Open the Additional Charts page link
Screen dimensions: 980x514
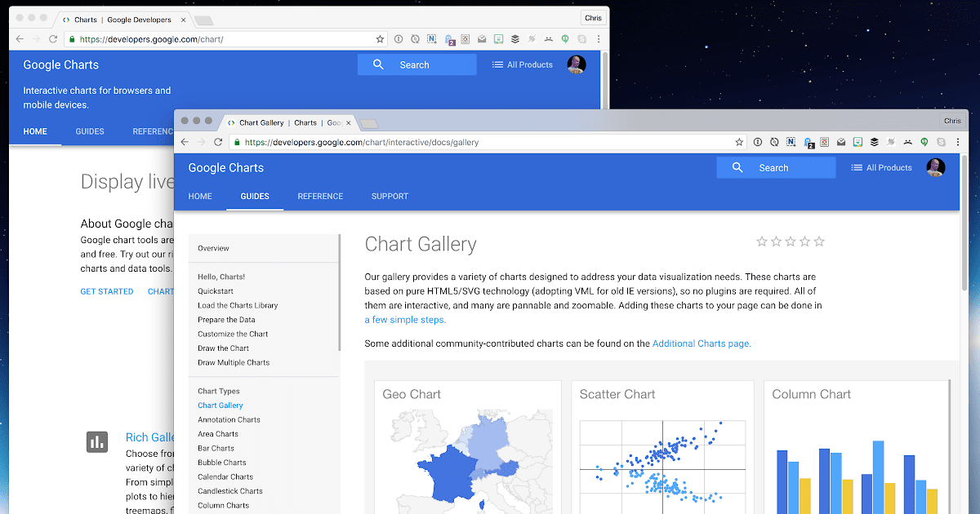701,343
